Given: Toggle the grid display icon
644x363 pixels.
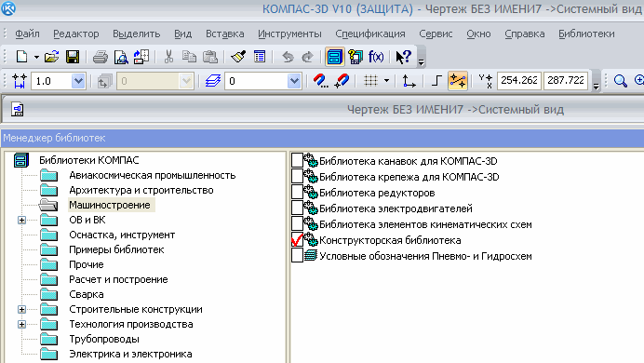Looking at the screenshot, I should (x=370, y=81).
